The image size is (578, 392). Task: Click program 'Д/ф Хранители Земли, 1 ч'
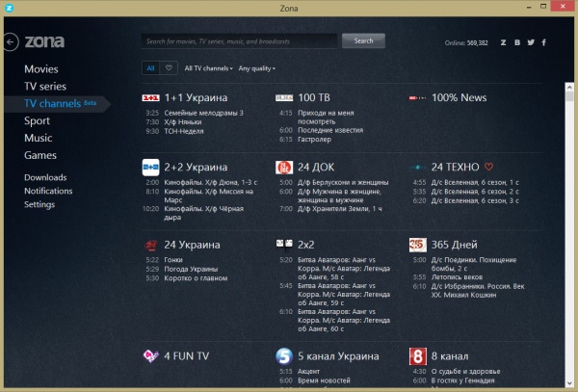(x=340, y=209)
